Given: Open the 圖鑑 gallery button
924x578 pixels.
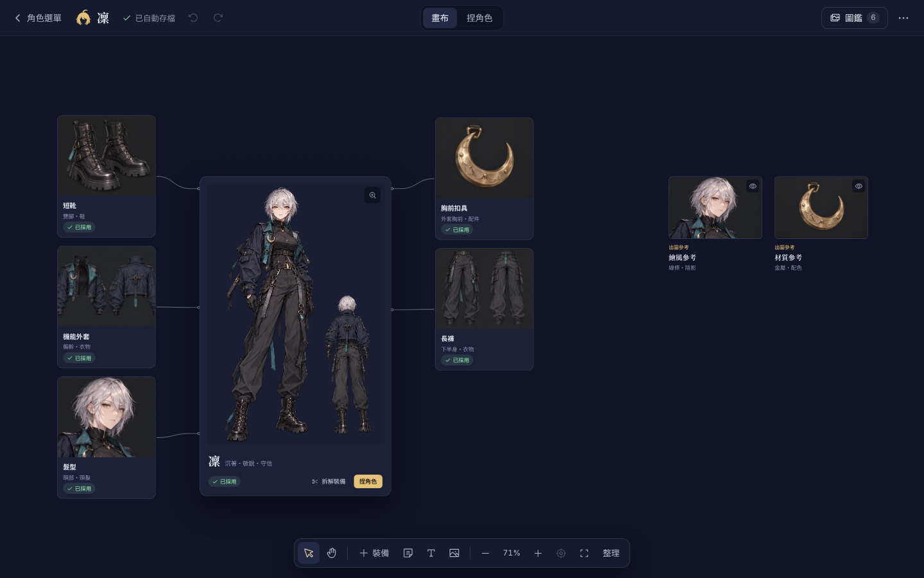Looking at the screenshot, I should 854,18.
